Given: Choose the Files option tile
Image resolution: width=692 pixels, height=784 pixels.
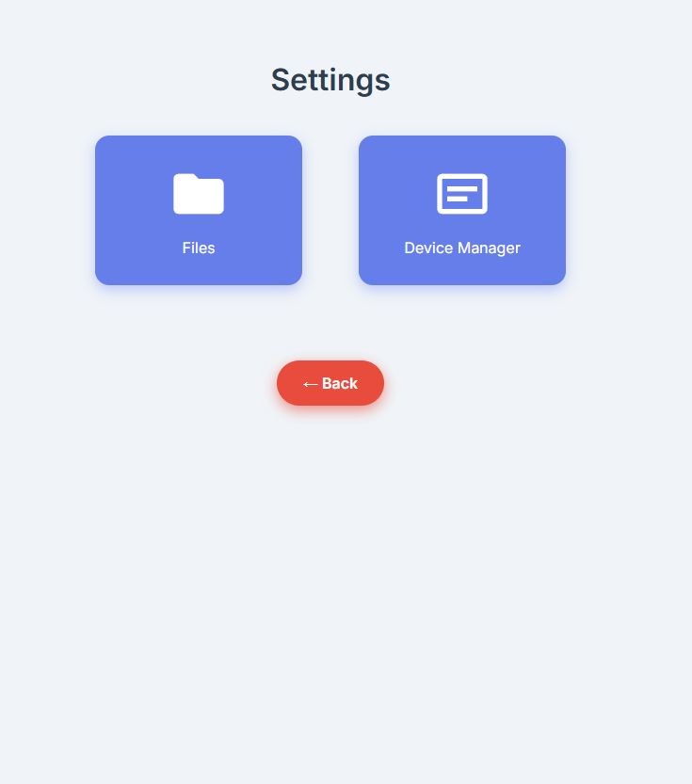Looking at the screenshot, I should tap(199, 210).
